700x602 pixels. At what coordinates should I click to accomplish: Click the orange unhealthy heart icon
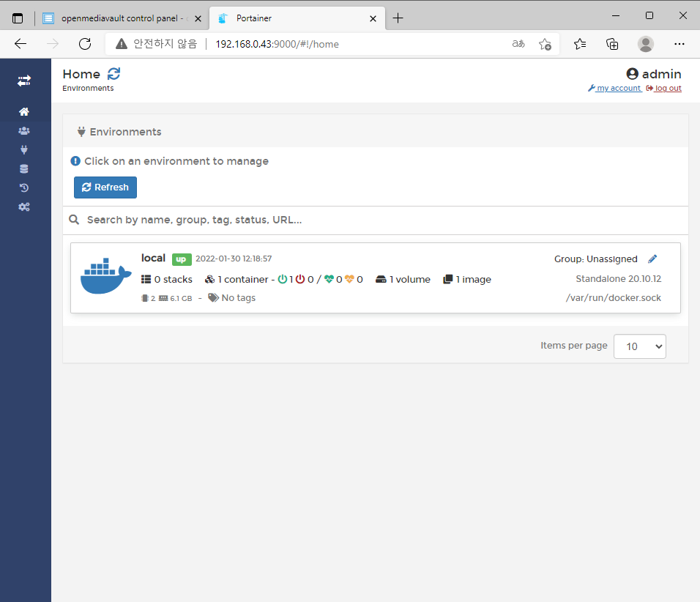pyautogui.click(x=349, y=279)
